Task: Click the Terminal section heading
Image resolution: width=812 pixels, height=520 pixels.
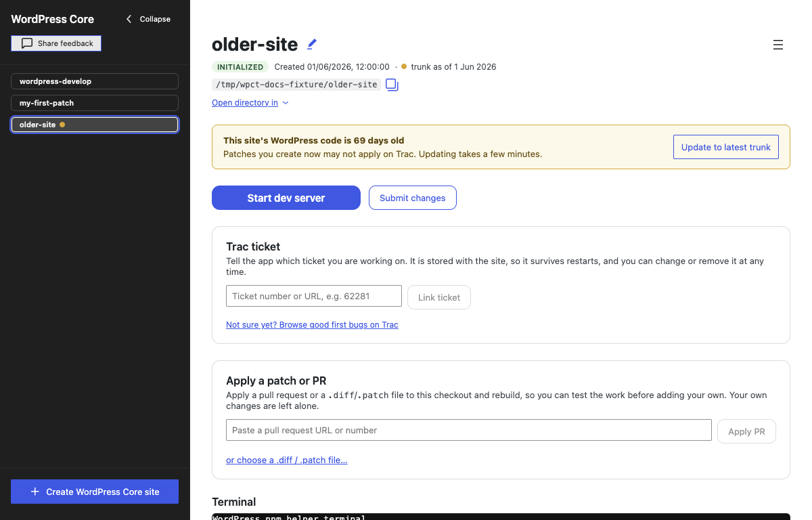Action: (234, 502)
